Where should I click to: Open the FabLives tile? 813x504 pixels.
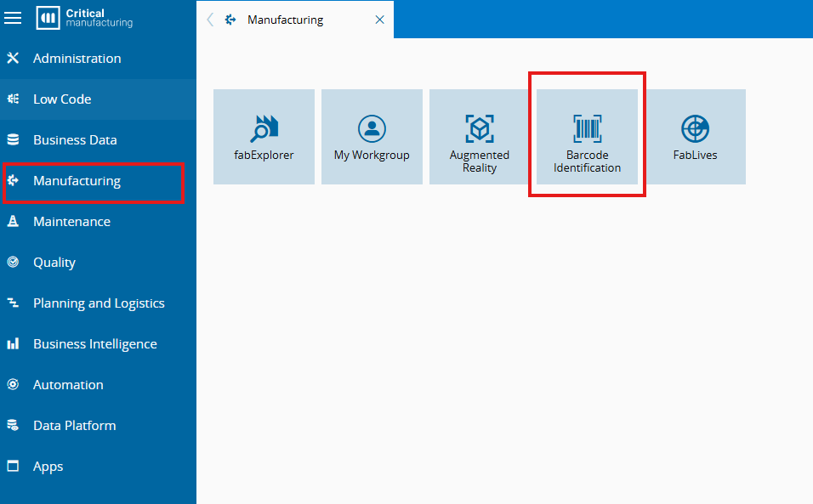(696, 137)
